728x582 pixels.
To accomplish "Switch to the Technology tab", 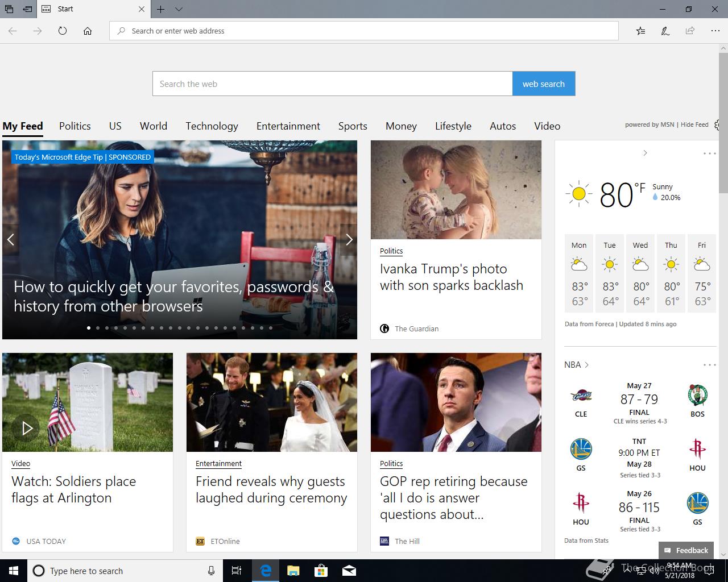I will [x=212, y=126].
